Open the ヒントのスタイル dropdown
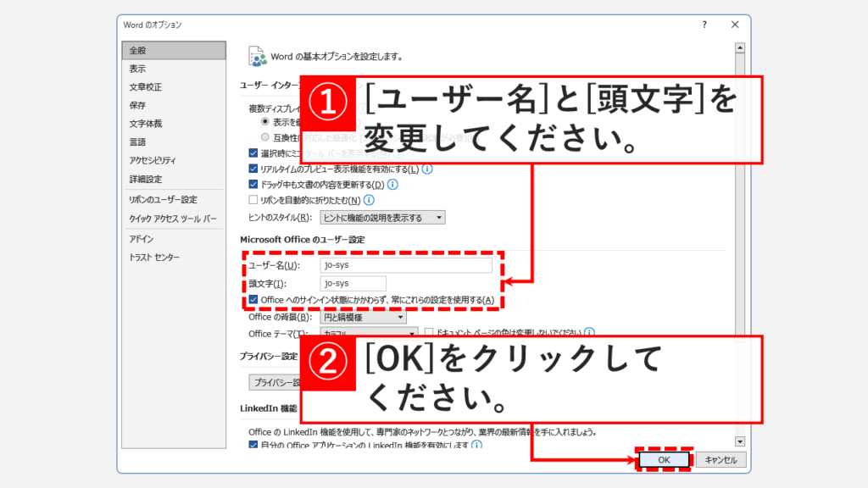The height and width of the screenshot is (488, 868). tap(383, 218)
